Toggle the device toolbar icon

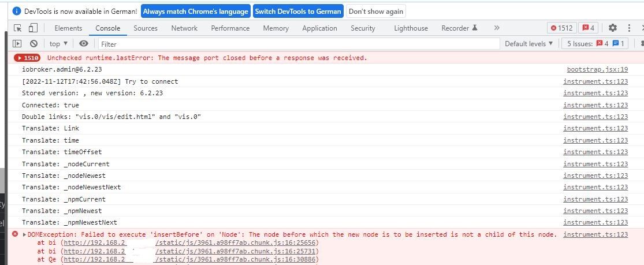pos(33,28)
